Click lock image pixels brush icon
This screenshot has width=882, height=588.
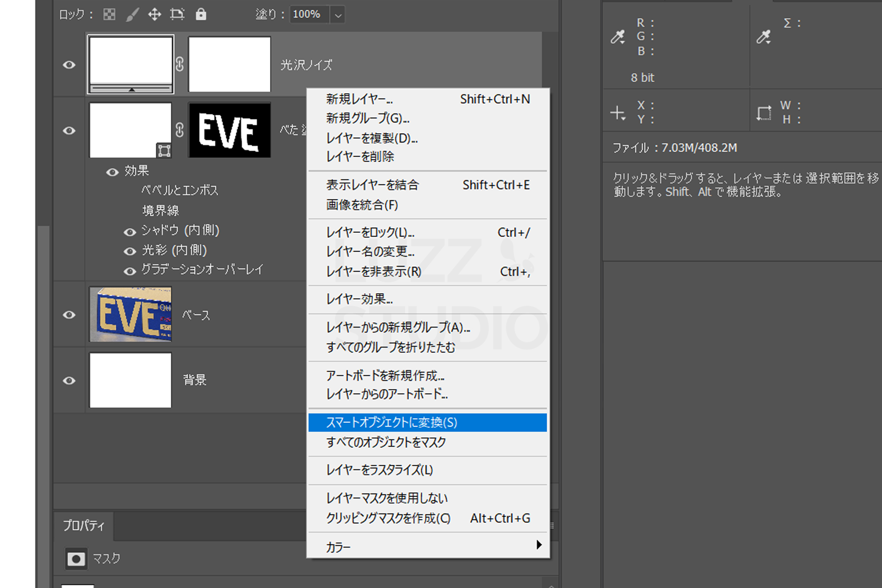coord(132,15)
